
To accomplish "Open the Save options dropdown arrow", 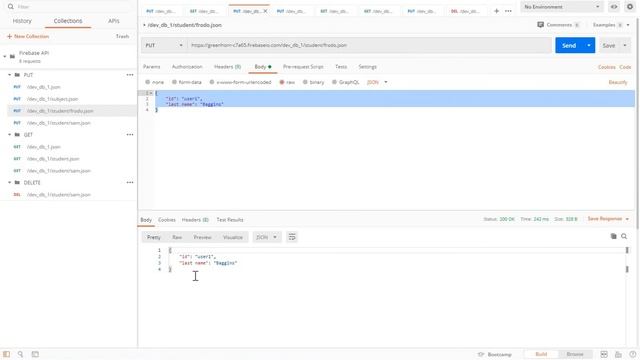I will tap(625, 45).
